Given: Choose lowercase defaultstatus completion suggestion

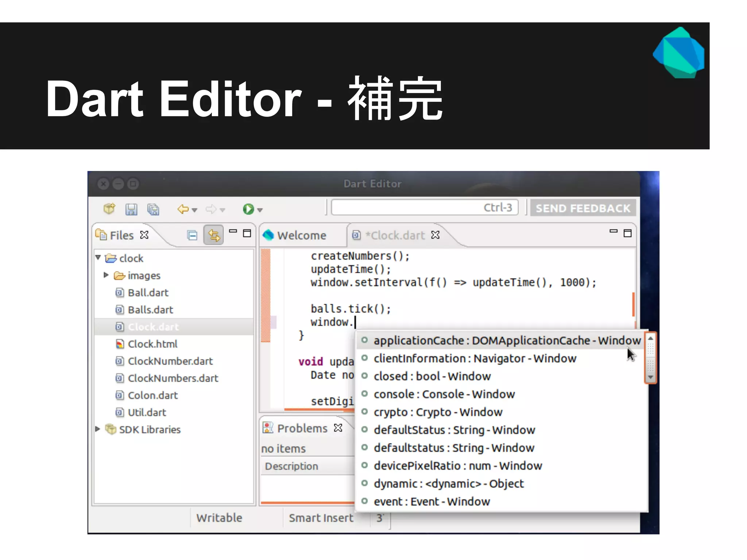Looking at the screenshot, I should [x=500, y=448].
